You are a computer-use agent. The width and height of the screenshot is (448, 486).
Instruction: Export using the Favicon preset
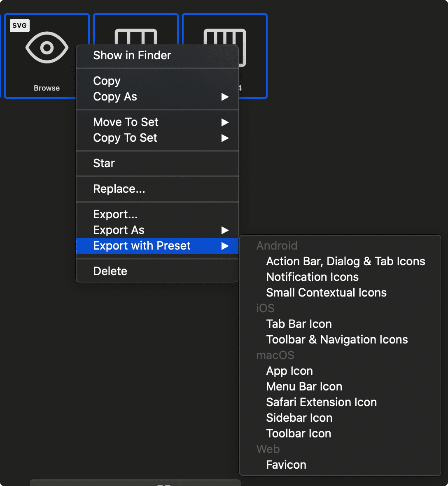(286, 465)
